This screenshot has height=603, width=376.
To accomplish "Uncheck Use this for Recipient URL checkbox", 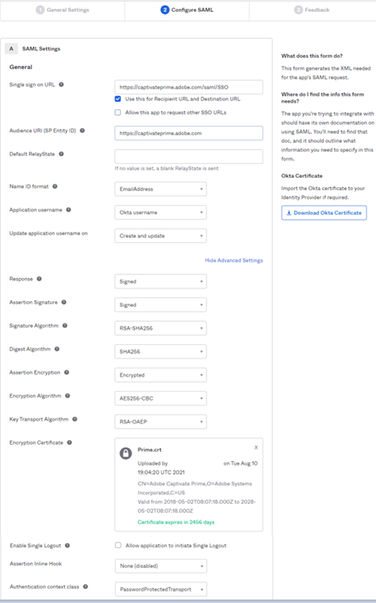I will [118, 99].
